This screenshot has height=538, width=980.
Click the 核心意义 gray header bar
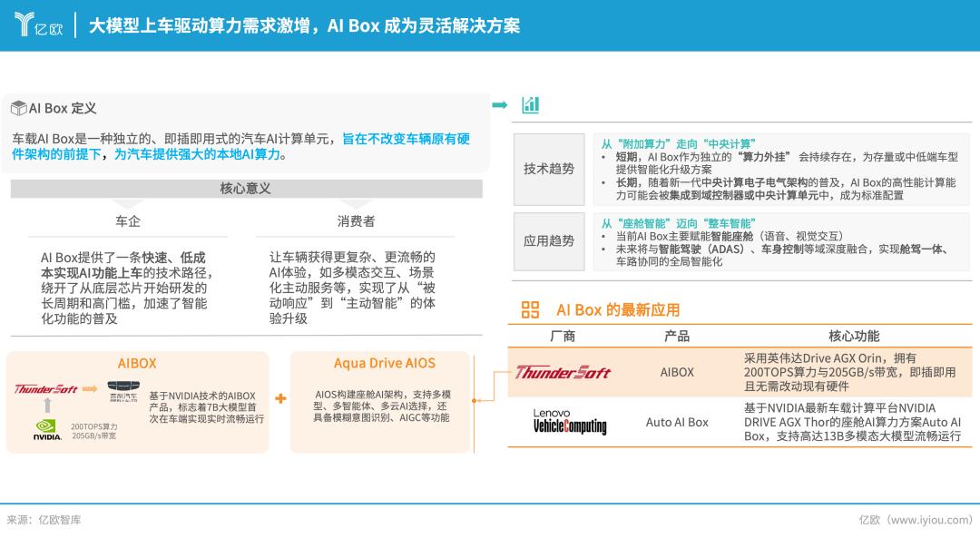[x=246, y=189]
